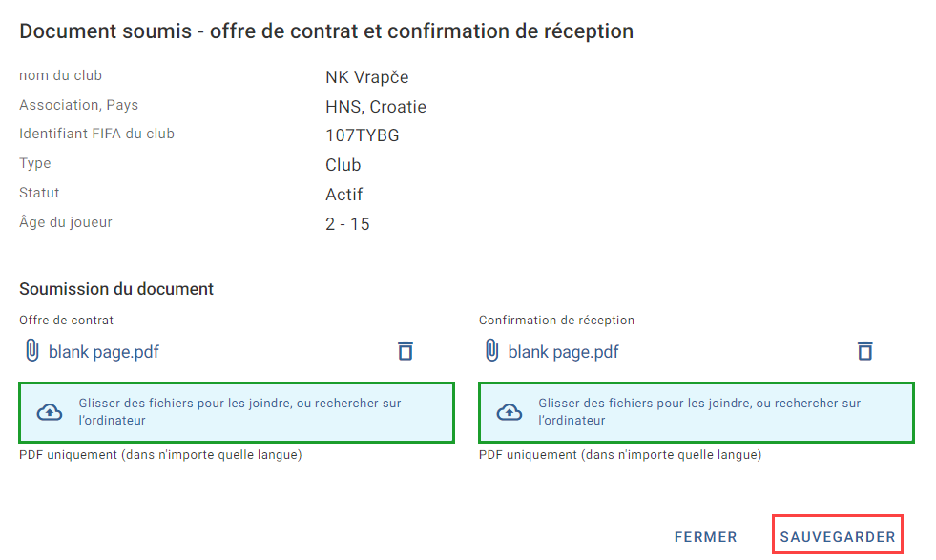Viewport: 936px width, 560px height.
Task: Browse files in the Confirmation de réception drop zone
Action: click(x=697, y=412)
